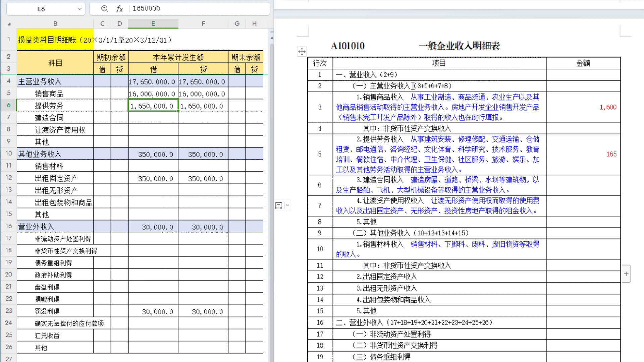Click the formula bar value 1650000
The height and width of the screenshot is (362, 644).
[x=146, y=8]
